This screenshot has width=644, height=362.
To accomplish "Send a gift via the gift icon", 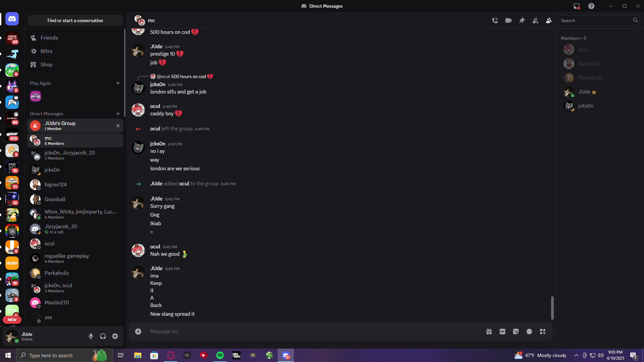I will click(489, 331).
